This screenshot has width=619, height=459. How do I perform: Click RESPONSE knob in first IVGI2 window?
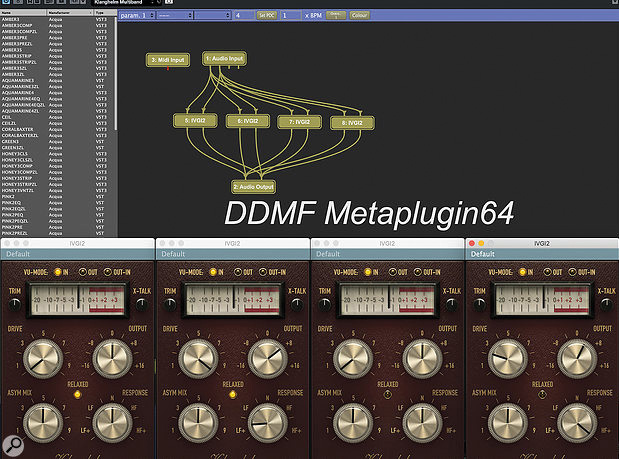click(x=112, y=422)
